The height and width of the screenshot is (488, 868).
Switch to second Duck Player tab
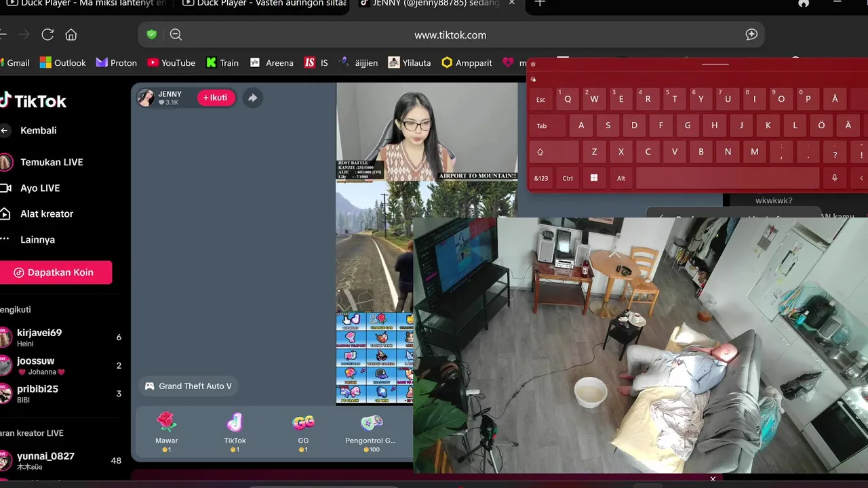click(x=264, y=3)
